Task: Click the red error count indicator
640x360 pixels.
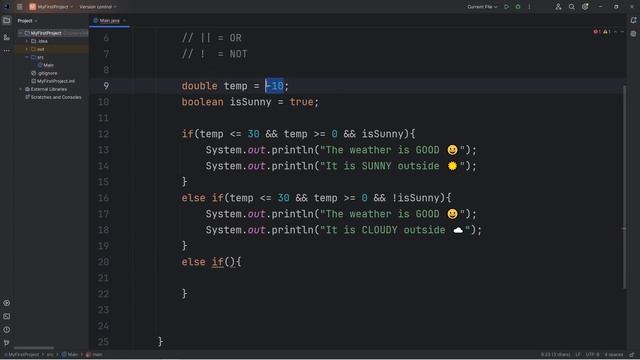Action: [x=597, y=32]
